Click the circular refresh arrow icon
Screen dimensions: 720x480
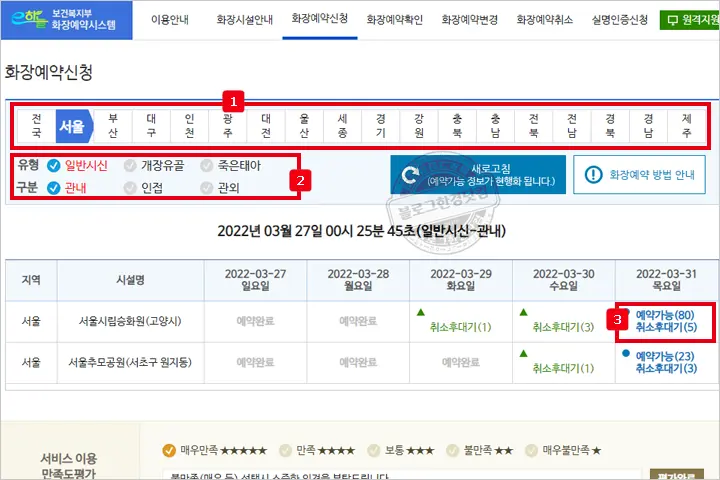[410, 175]
